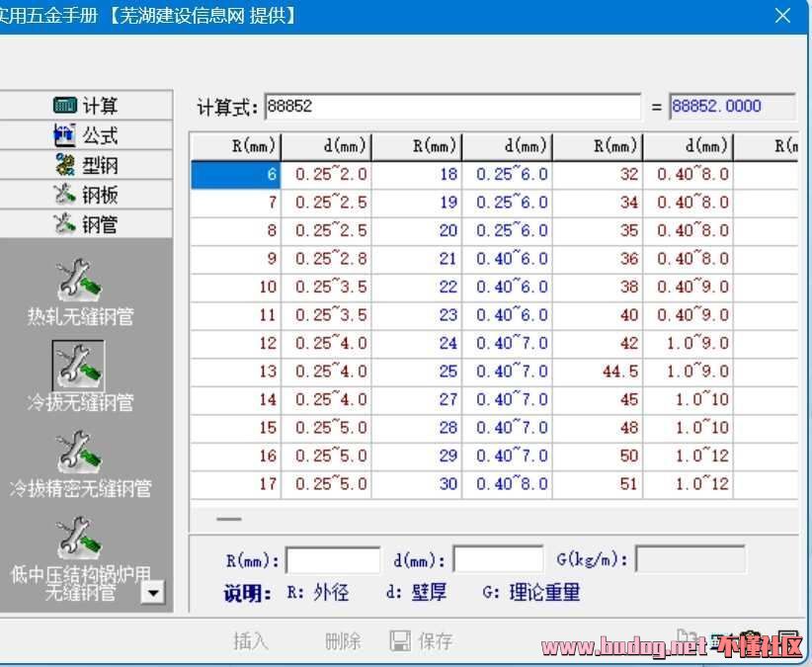
Task: Open the 钢板 steel plate tab
Action: pyautogui.click(x=86, y=195)
